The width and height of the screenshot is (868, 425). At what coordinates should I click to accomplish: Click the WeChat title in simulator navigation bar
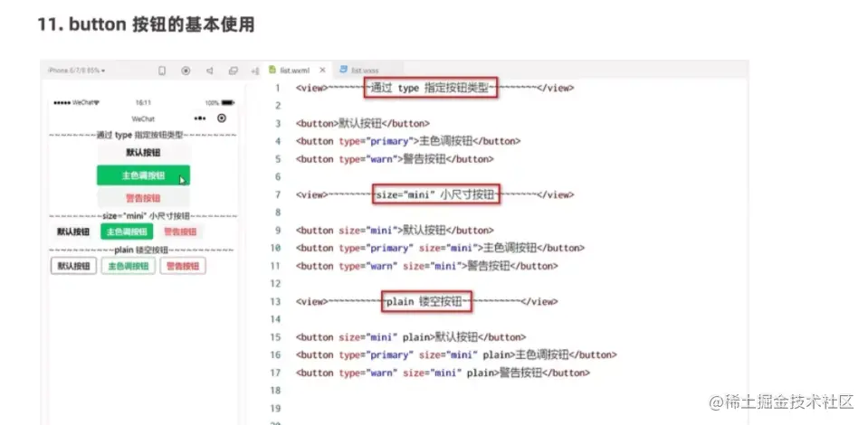[143, 119]
